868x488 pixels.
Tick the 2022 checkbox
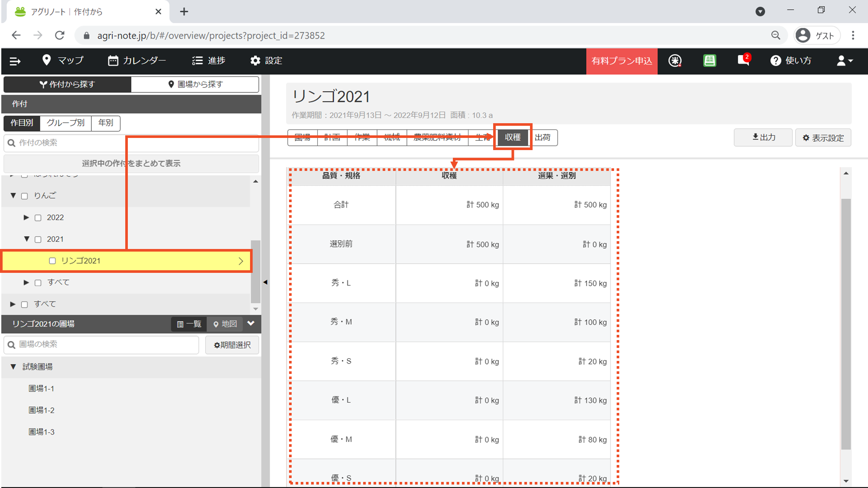pyautogui.click(x=38, y=218)
